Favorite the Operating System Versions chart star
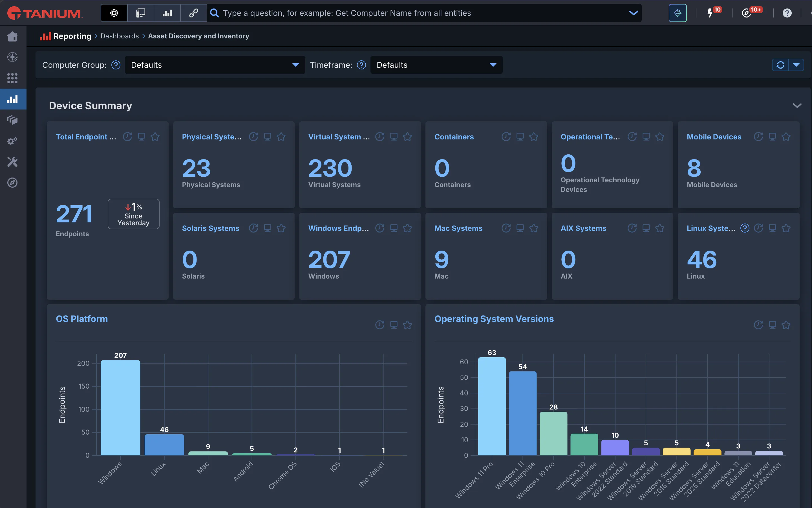 pyautogui.click(x=786, y=325)
